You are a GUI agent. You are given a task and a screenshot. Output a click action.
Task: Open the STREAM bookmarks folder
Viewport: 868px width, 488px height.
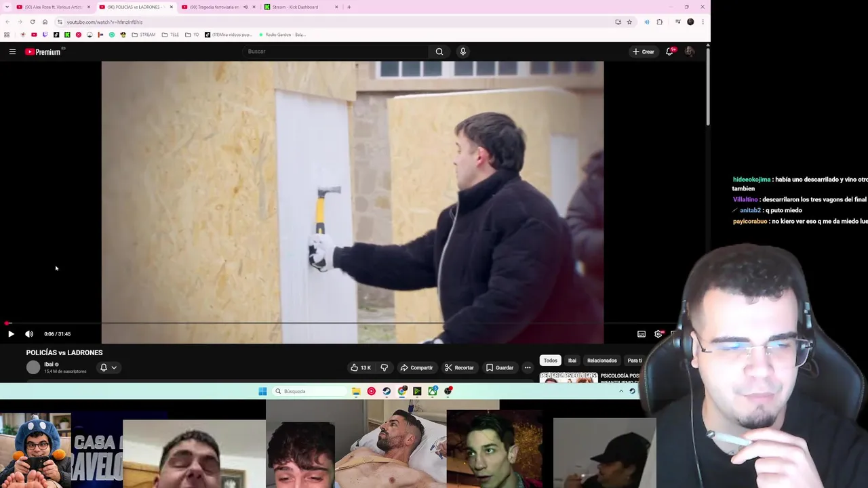coord(144,35)
